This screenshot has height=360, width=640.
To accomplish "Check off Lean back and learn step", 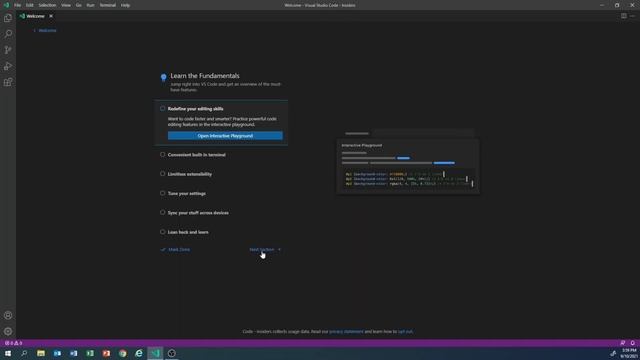I will pyautogui.click(x=162, y=231).
